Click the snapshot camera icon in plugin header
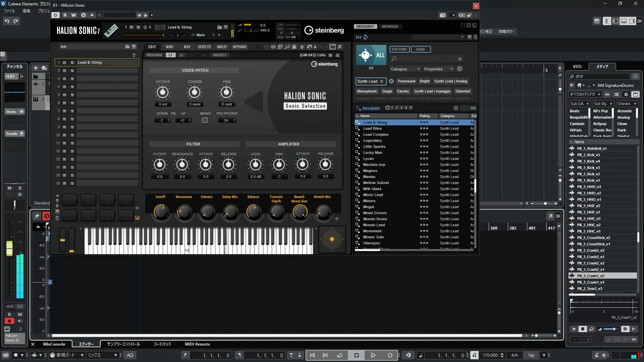 [x=443, y=15]
